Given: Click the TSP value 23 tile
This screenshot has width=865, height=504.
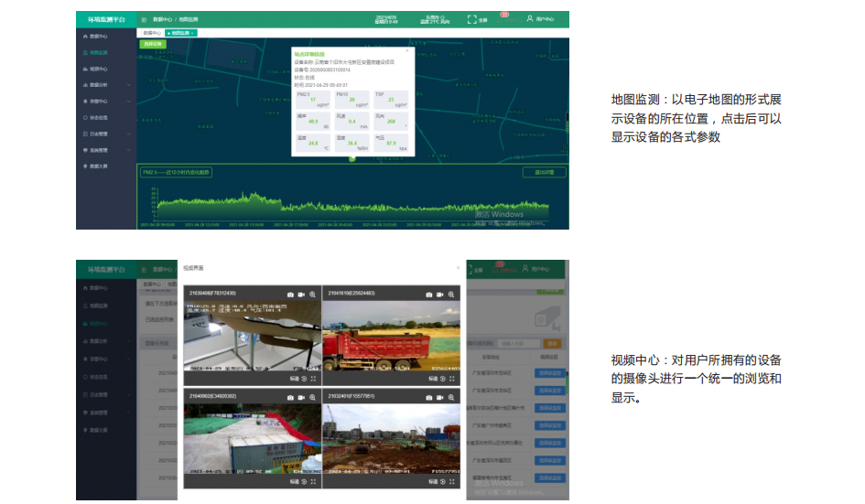Looking at the screenshot, I should point(391,100).
